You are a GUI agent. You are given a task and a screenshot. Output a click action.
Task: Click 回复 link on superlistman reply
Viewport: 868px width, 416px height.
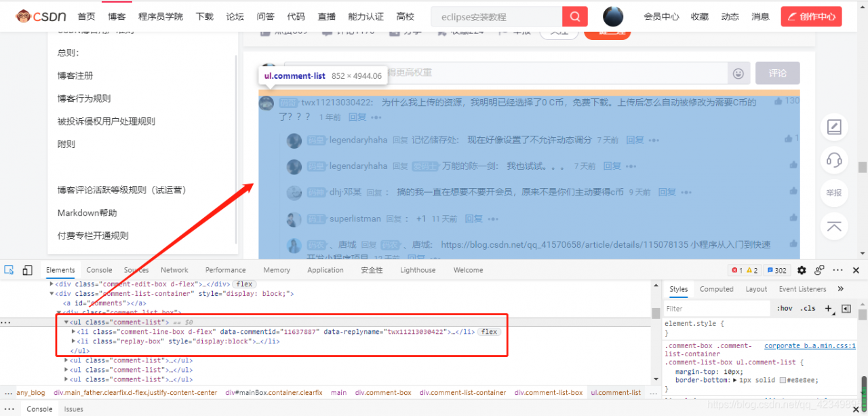pos(473,219)
